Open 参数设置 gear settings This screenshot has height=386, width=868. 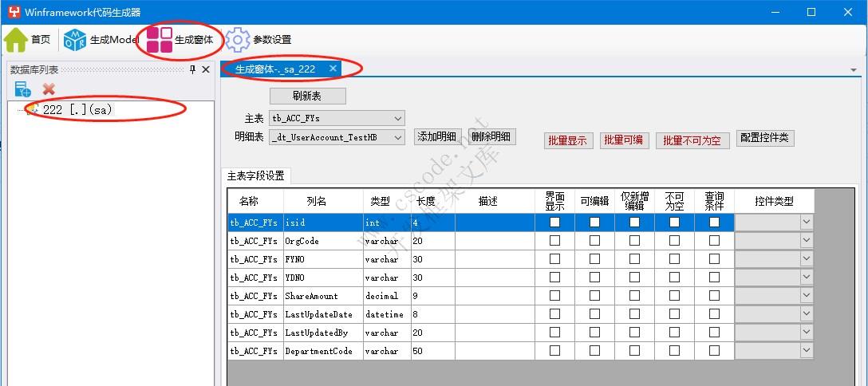pyautogui.click(x=238, y=39)
